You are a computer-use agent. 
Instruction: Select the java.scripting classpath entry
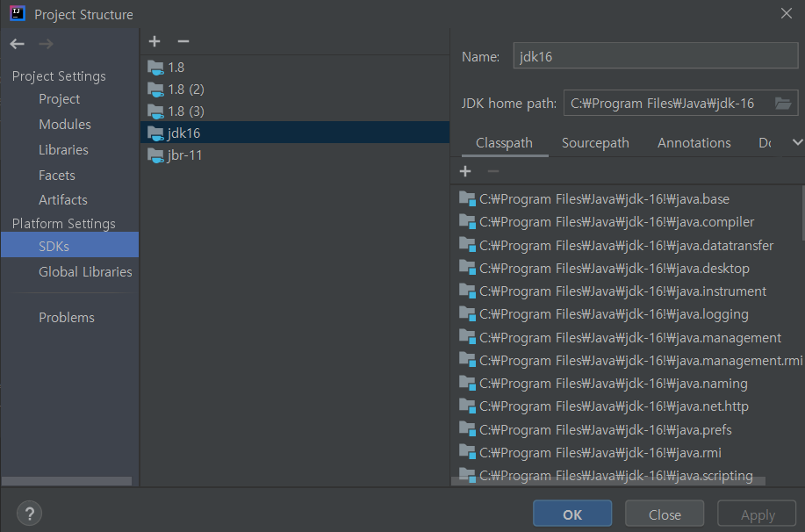coord(626,476)
